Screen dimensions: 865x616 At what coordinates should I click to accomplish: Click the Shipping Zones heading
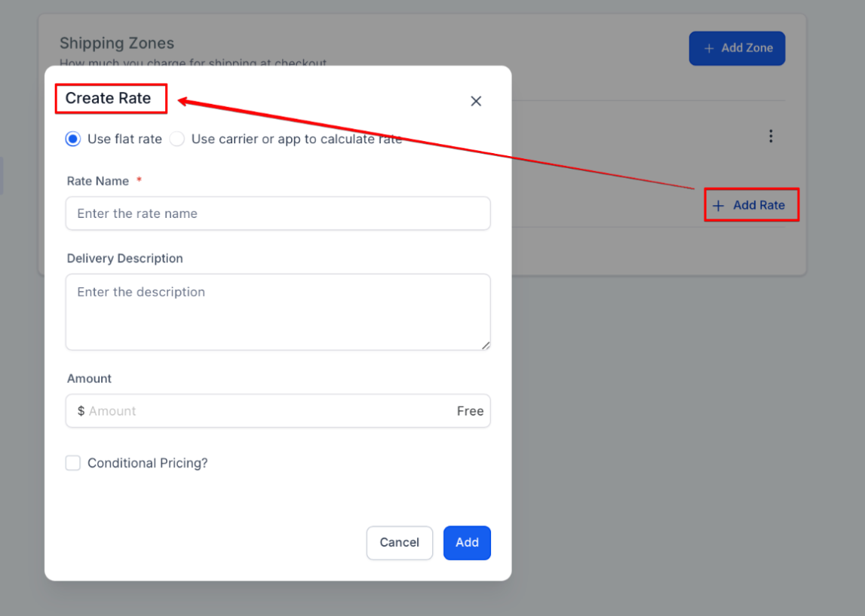(x=117, y=43)
